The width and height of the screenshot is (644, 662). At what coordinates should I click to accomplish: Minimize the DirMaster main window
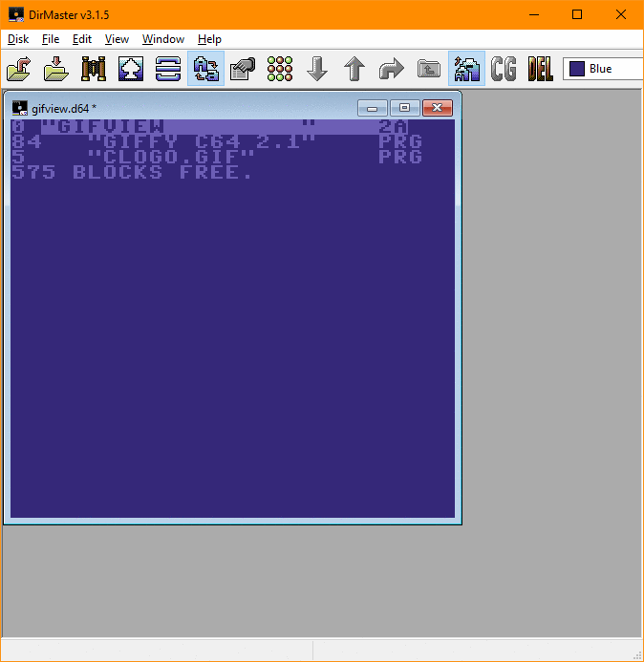534,14
